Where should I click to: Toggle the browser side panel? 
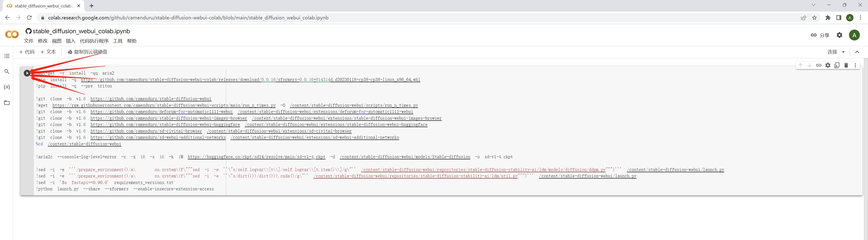(x=839, y=18)
